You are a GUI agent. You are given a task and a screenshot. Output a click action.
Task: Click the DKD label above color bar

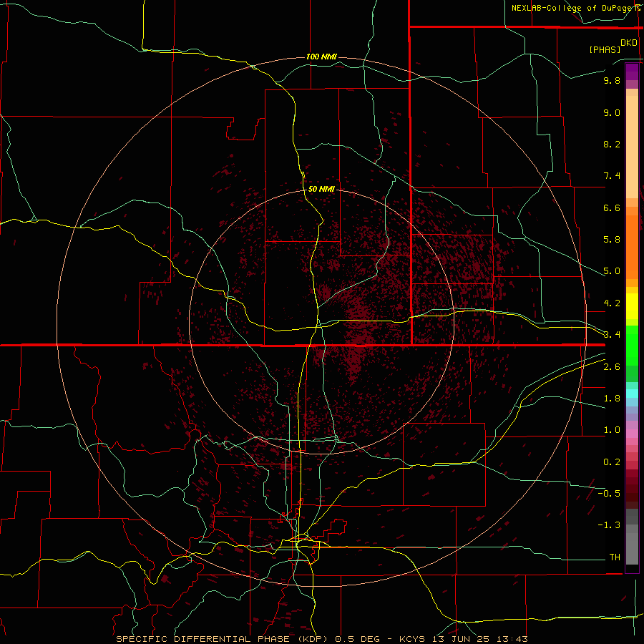point(629,43)
